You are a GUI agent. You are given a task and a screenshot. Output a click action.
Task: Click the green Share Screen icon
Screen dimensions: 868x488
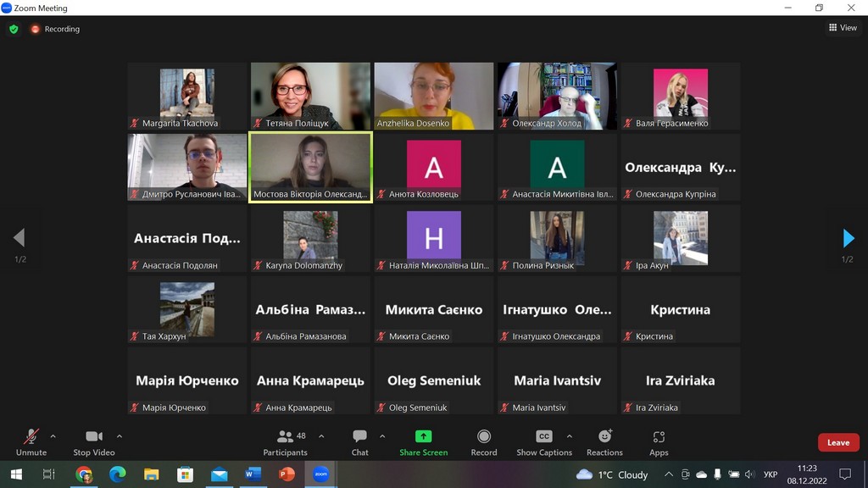coord(423,436)
